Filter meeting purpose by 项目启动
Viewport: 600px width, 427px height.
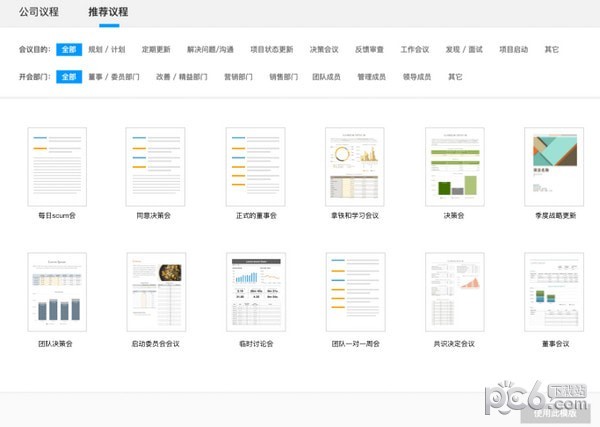[516, 49]
